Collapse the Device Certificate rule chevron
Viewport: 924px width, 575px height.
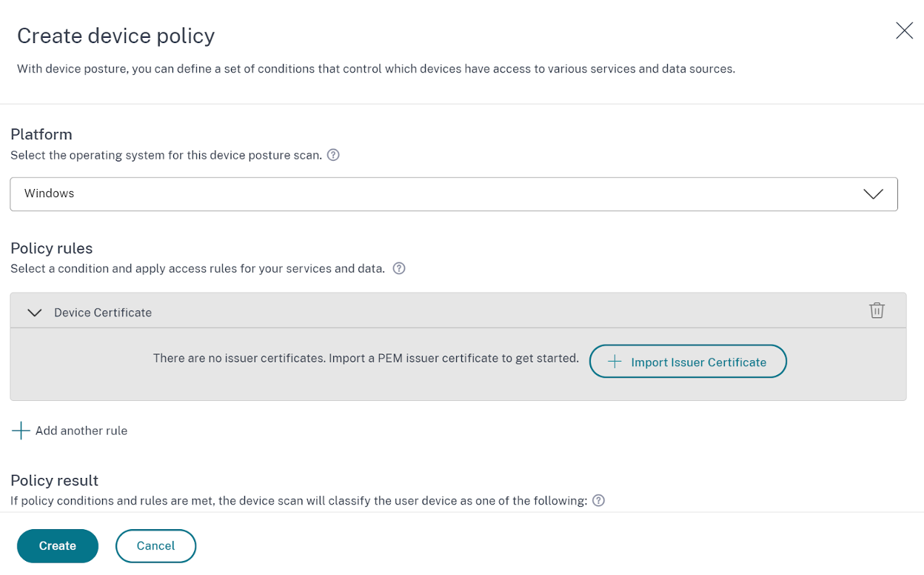point(34,313)
